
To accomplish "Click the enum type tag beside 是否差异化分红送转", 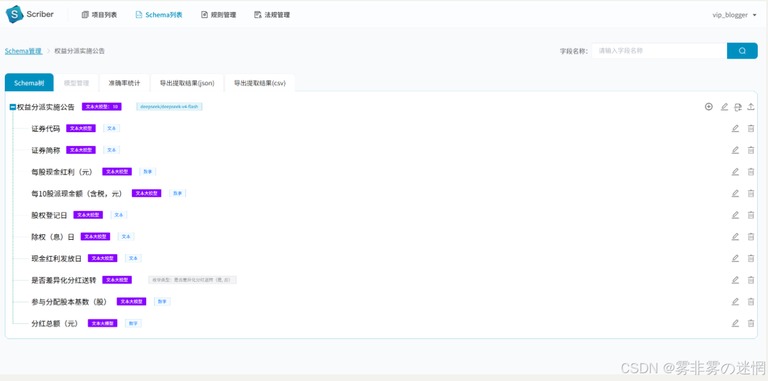I will 192,280.
